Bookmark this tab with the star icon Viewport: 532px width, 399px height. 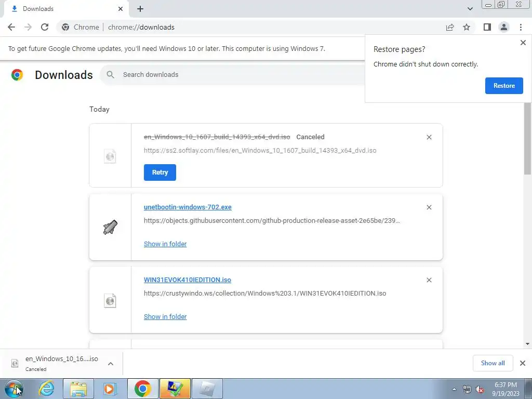coord(467,27)
